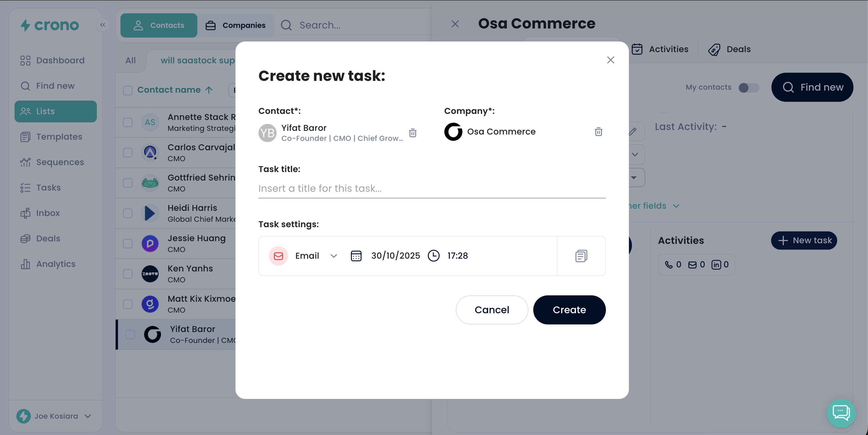The width and height of the screenshot is (868, 435).
Task: Expand the Email task type dropdown
Action: pos(334,256)
